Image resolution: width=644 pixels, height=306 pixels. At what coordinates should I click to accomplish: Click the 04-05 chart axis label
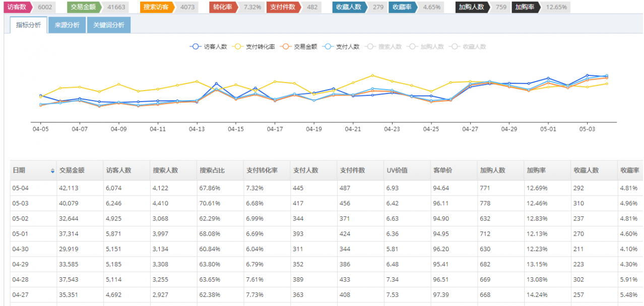[40, 129]
